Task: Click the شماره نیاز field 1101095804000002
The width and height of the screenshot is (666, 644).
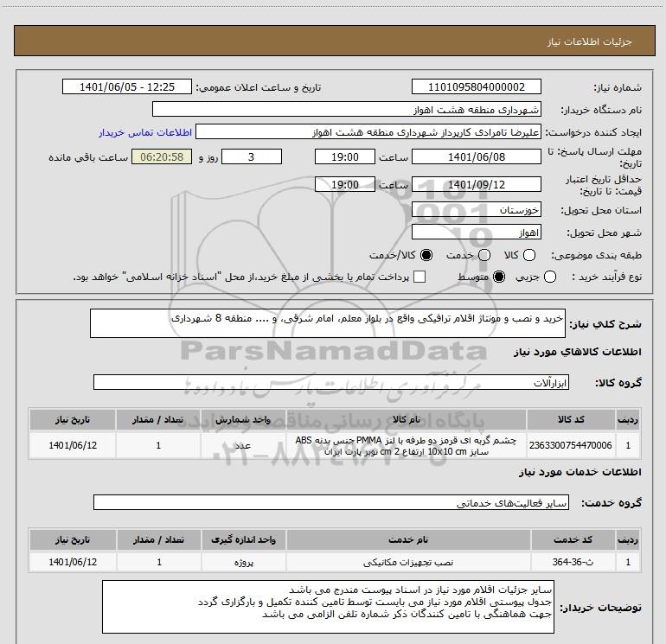Action: [476, 87]
